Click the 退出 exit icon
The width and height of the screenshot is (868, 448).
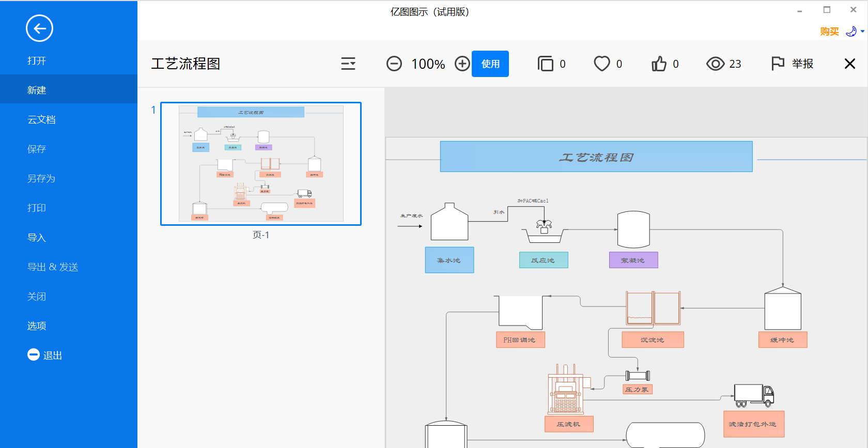click(34, 354)
